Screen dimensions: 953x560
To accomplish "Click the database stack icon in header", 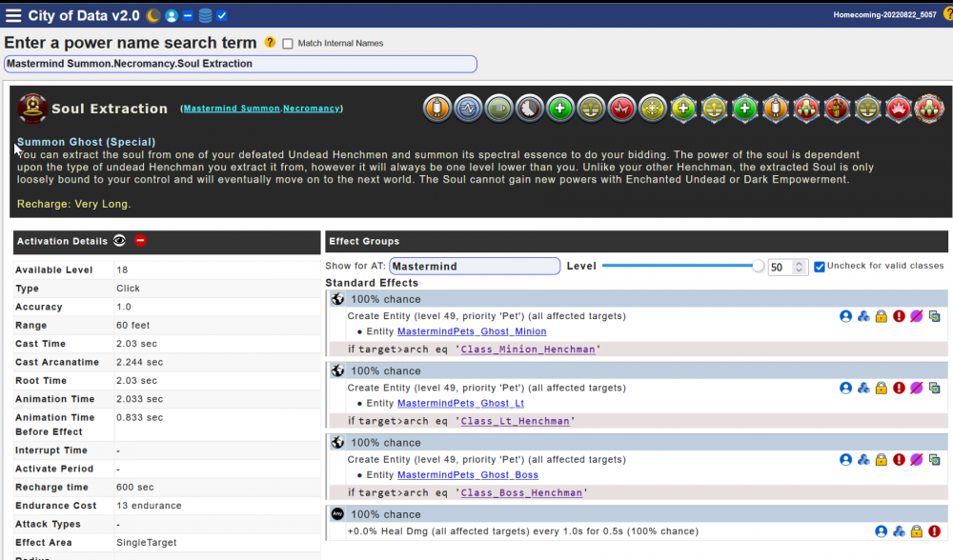I will [x=205, y=15].
